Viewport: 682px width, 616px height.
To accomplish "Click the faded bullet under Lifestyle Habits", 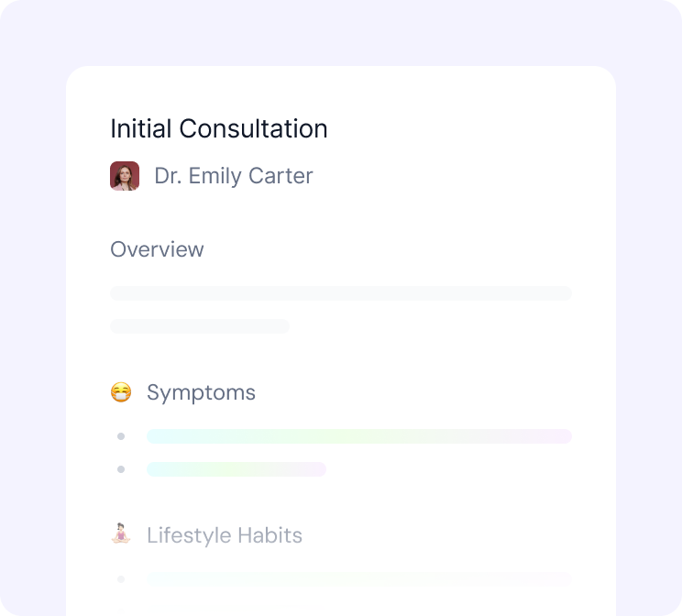I will 121,579.
